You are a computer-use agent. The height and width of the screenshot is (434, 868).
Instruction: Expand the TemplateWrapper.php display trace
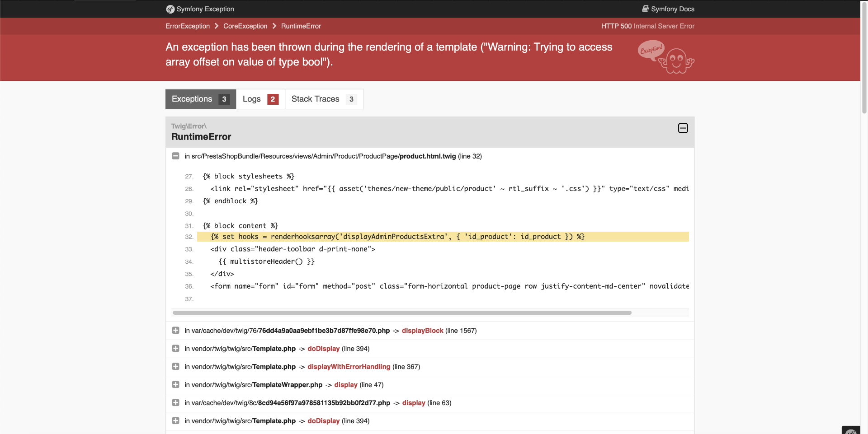click(176, 385)
